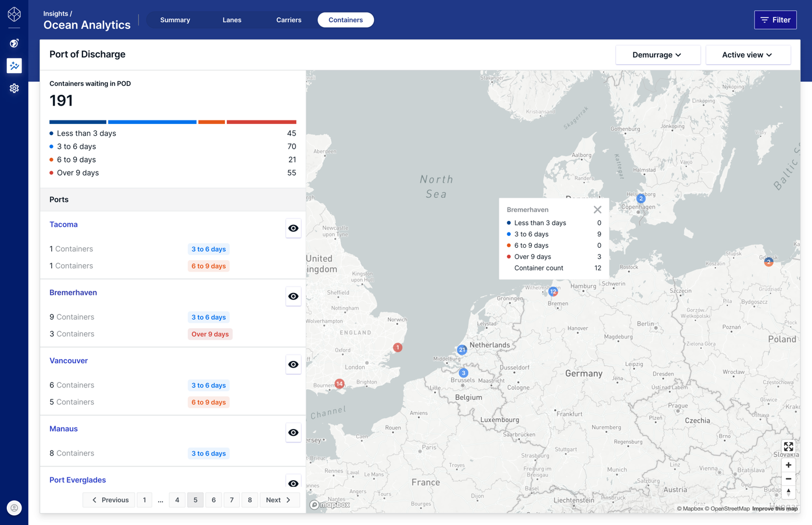Screen dimensions: 812x525
Task: Click Vancouver's 6 to 9 days tag
Action: [209, 402]
